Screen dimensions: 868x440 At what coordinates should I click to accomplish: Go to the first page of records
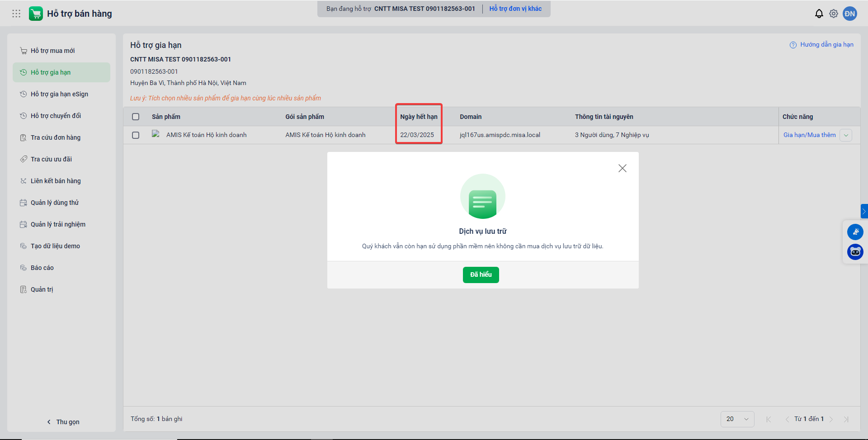pos(769,419)
